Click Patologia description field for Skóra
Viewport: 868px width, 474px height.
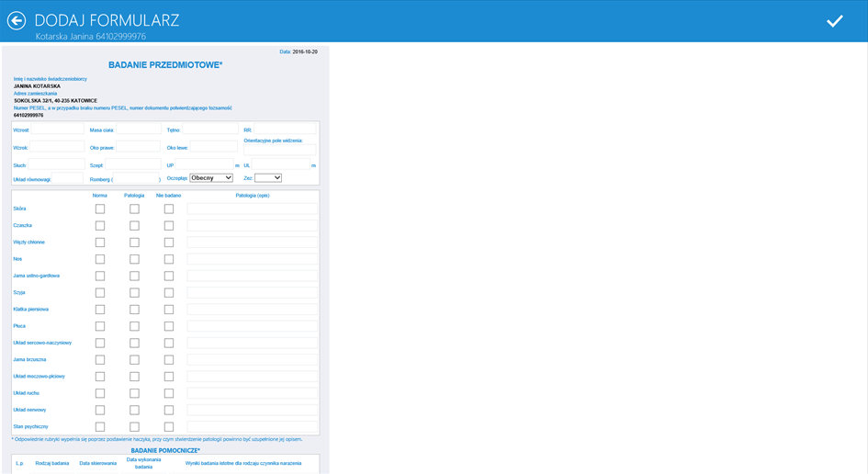253,209
